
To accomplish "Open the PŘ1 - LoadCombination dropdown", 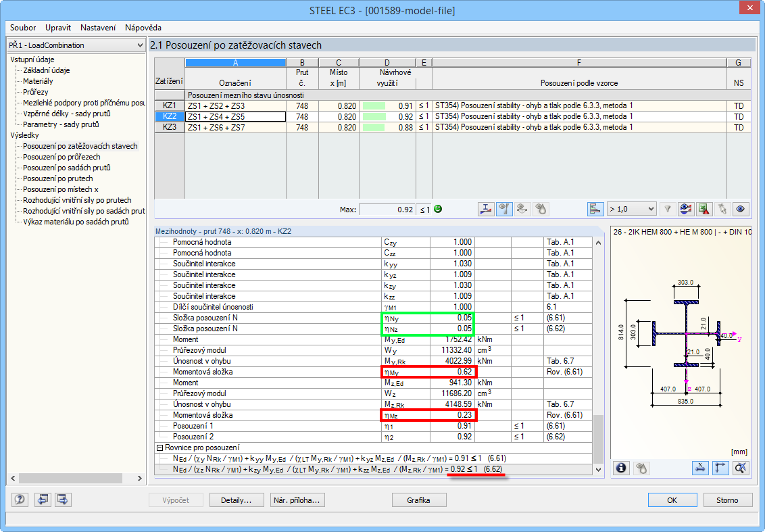I will (x=76, y=45).
